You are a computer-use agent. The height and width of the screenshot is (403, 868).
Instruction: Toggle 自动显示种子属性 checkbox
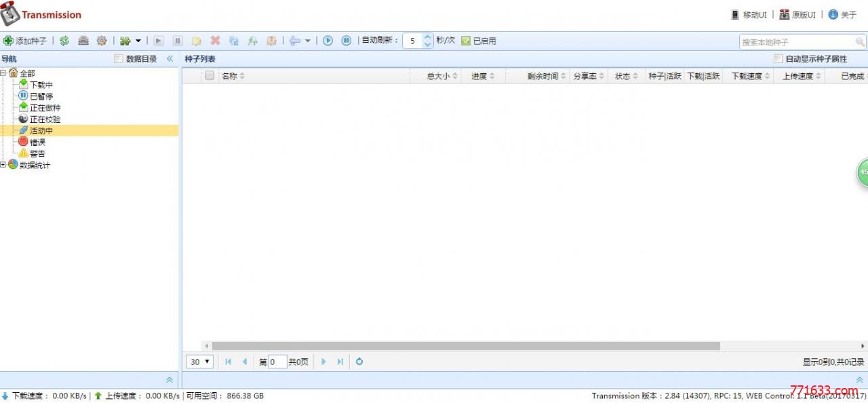[x=778, y=59]
